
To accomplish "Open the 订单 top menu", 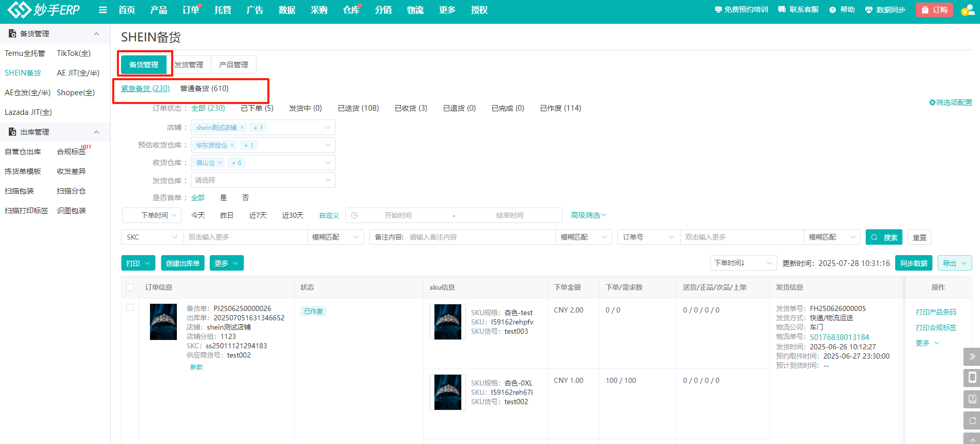I will (191, 10).
